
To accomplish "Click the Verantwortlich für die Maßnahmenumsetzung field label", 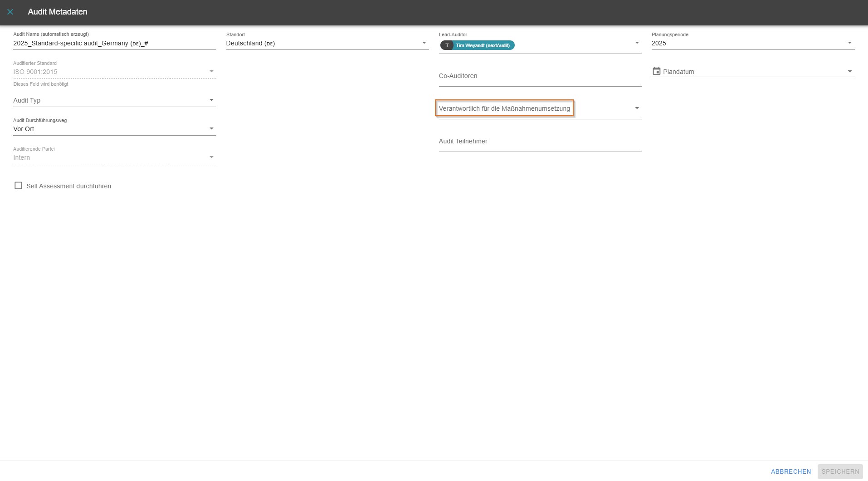I will coord(504,108).
